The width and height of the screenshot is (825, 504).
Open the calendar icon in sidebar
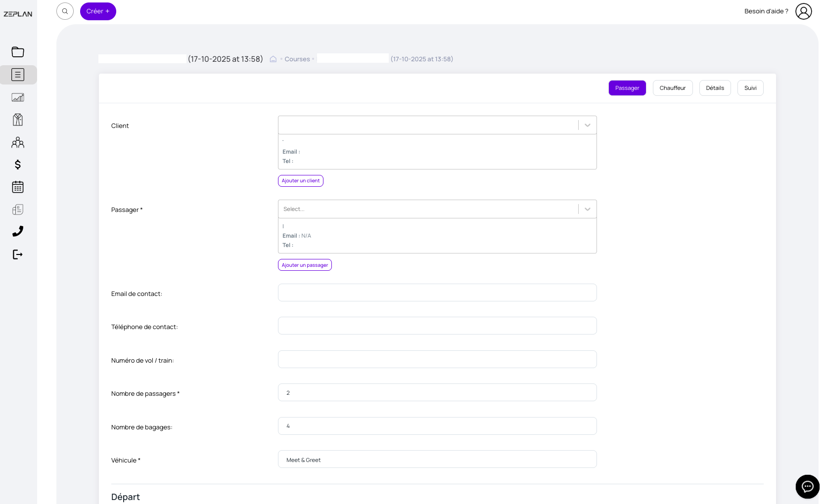coord(18,187)
